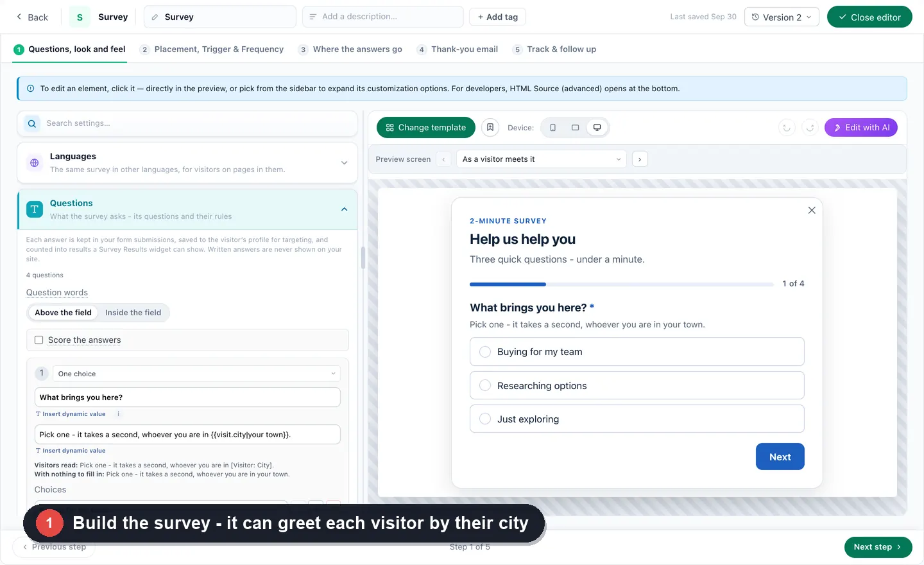Insert dynamic value under question hint field
924x565 pixels.
point(71,451)
